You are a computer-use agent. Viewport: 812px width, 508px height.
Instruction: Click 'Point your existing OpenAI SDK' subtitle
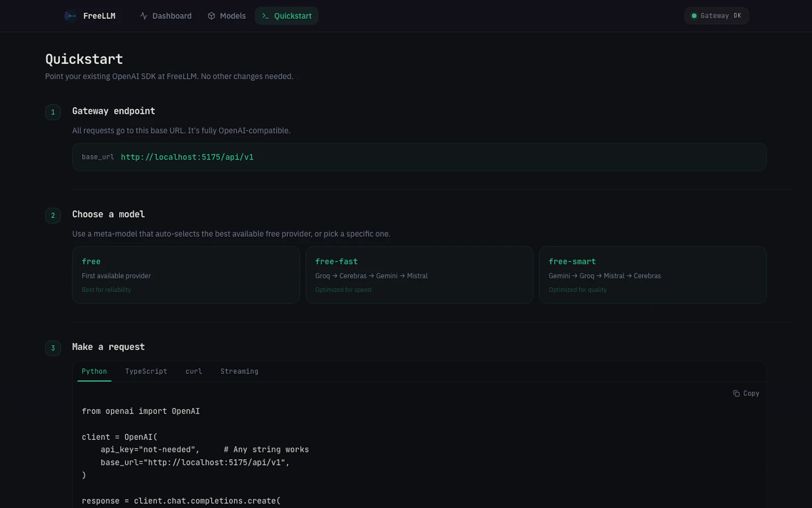(169, 76)
